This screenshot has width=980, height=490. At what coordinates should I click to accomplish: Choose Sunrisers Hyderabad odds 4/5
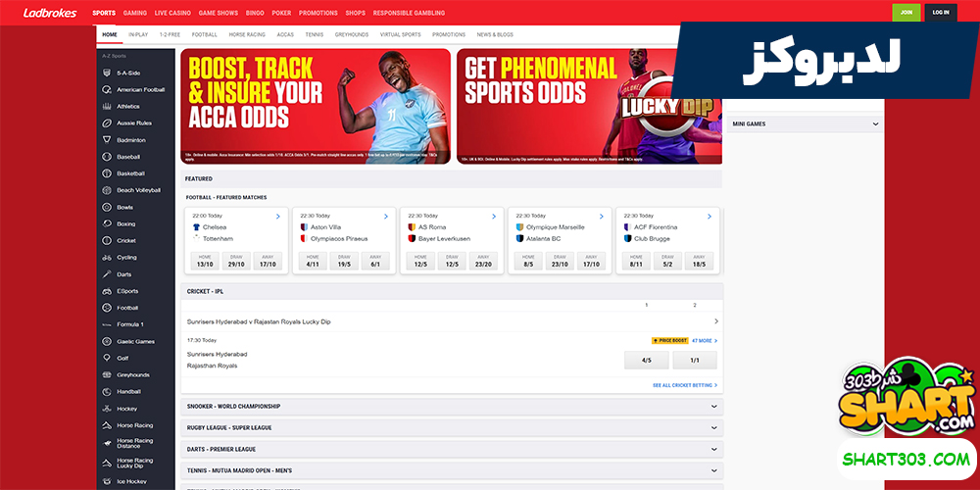[646, 360]
